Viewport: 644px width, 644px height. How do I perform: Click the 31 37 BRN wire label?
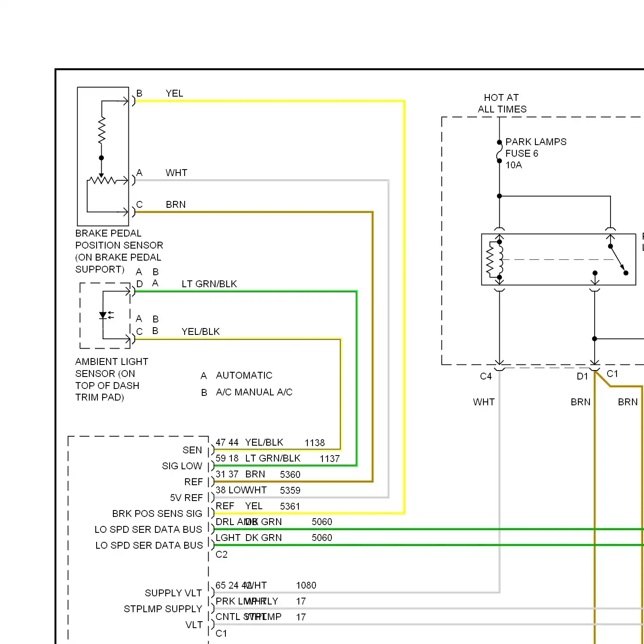tap(240, 474)
